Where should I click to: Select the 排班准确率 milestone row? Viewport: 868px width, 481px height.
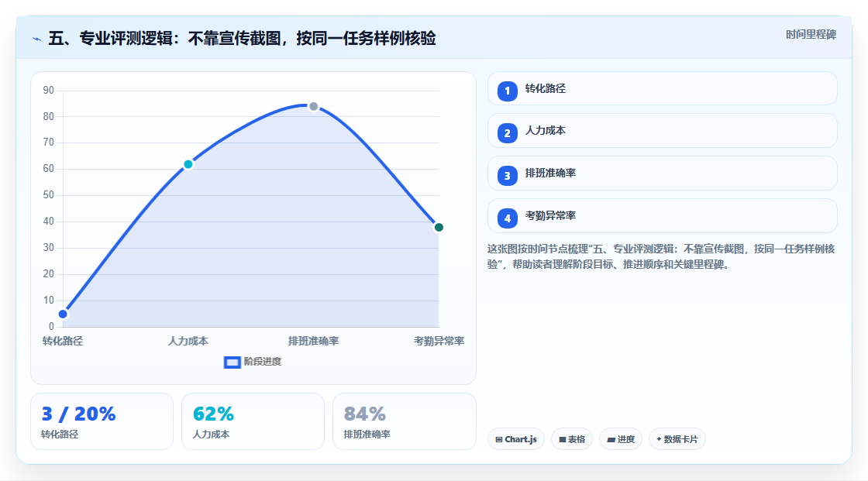662,174
